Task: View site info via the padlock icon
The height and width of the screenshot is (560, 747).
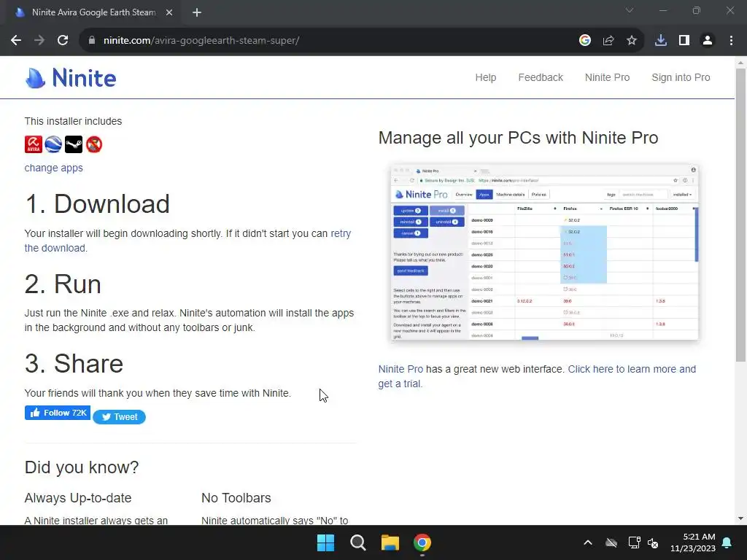Action: coord(91,41)
